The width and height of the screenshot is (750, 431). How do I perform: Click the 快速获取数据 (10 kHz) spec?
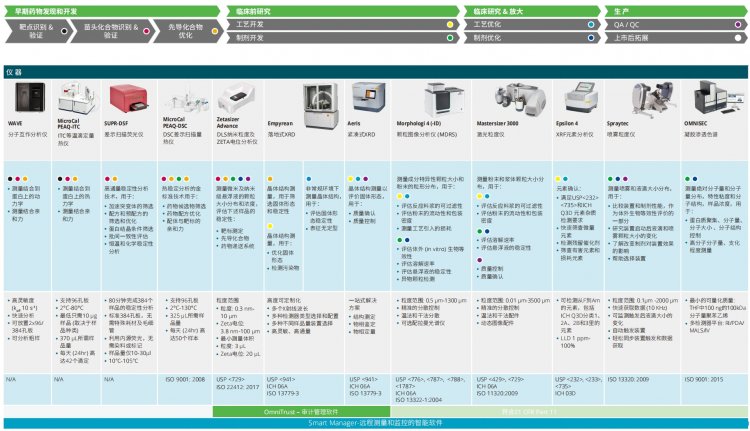pyautogui.click(x=642, y=308)
